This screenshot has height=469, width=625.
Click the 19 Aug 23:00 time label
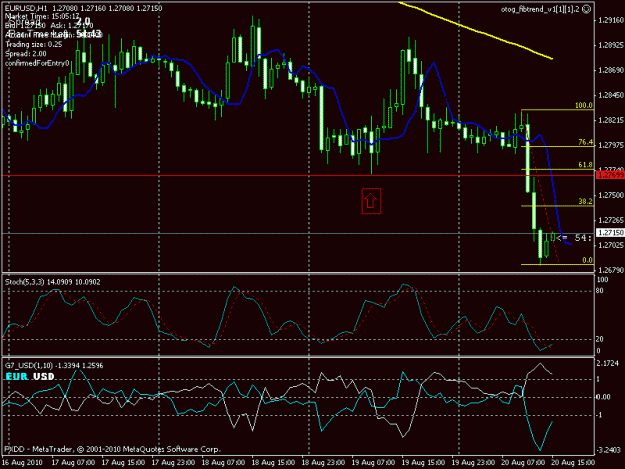(474, 463)
